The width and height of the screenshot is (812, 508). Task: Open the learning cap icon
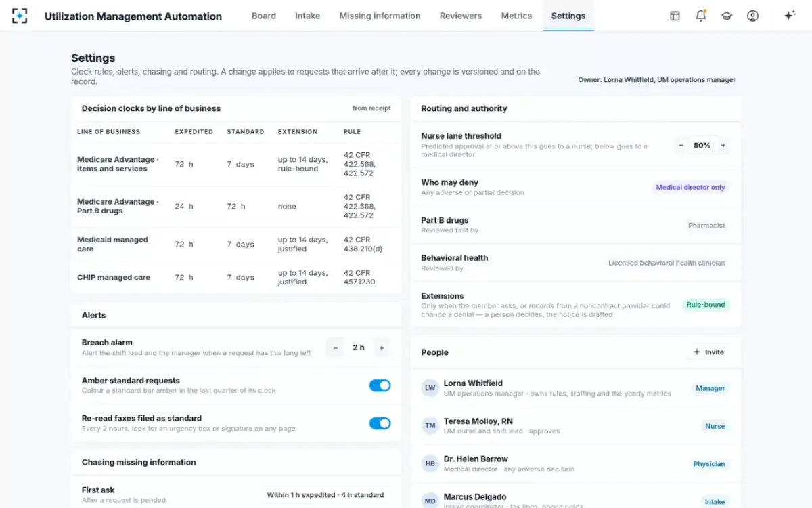click(727, 16)
